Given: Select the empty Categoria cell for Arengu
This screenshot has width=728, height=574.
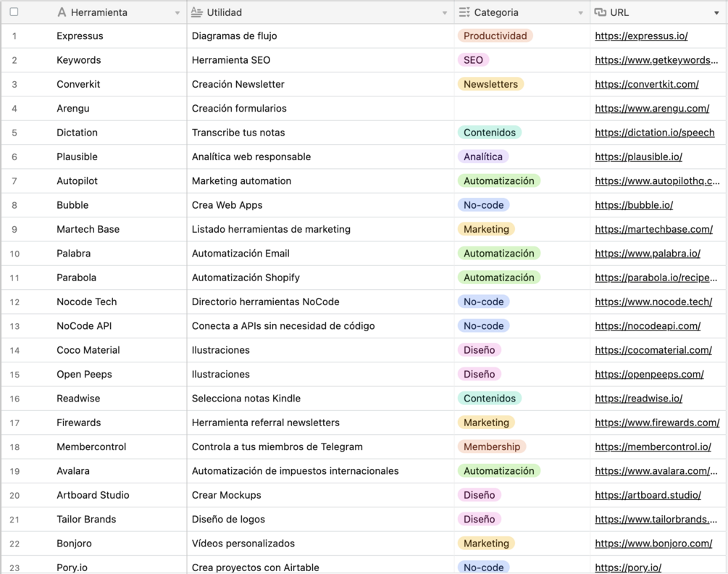Looking at the screenshot, I should [x=522, y=109].
